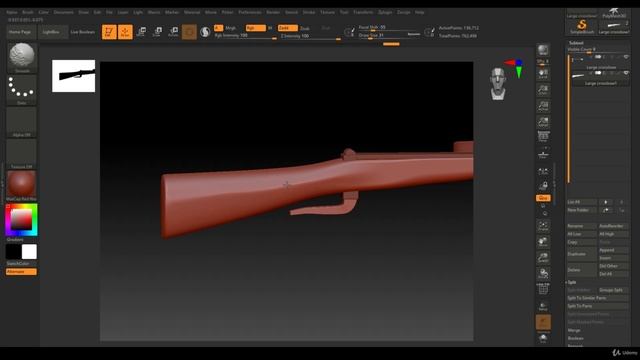The width and height of the screenshot is (640, 360).
Task: Click the Local symmetry icon
Action: [x=543, y=172]
